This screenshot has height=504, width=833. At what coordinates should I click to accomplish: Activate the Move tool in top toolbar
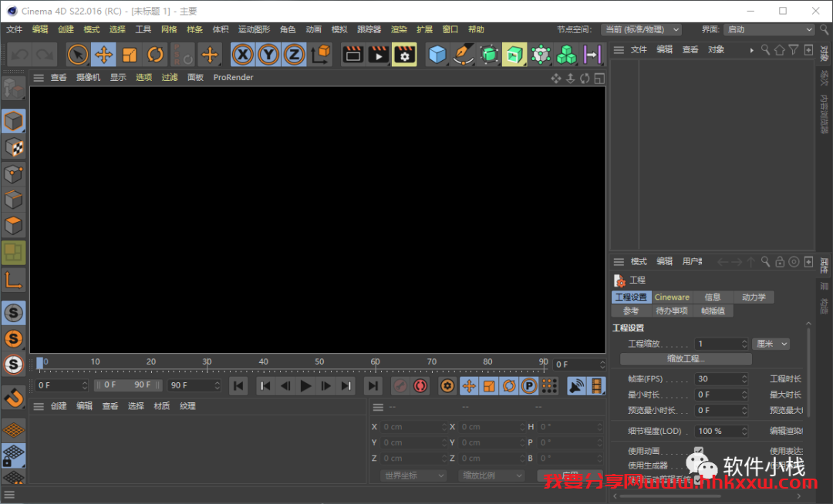click(x=103, y=55)
